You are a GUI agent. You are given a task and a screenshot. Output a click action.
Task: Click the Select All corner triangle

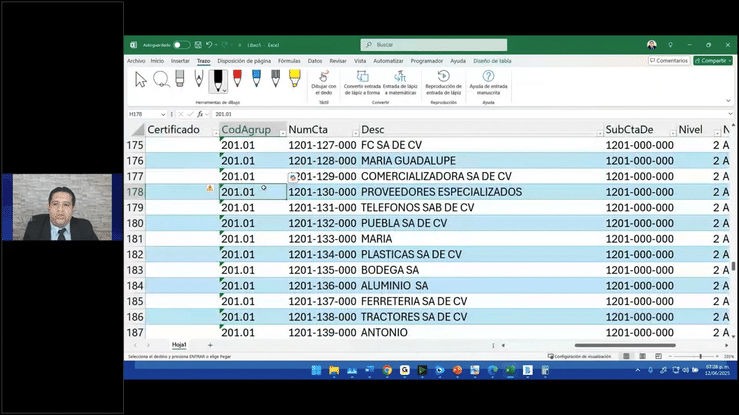[x=138, y=130]
